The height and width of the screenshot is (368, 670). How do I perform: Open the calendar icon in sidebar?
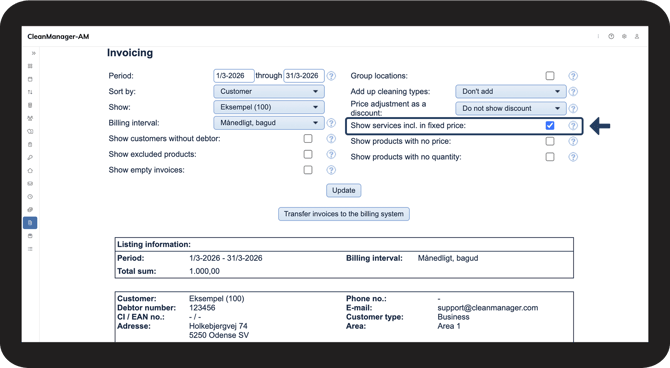pos(30,79)
